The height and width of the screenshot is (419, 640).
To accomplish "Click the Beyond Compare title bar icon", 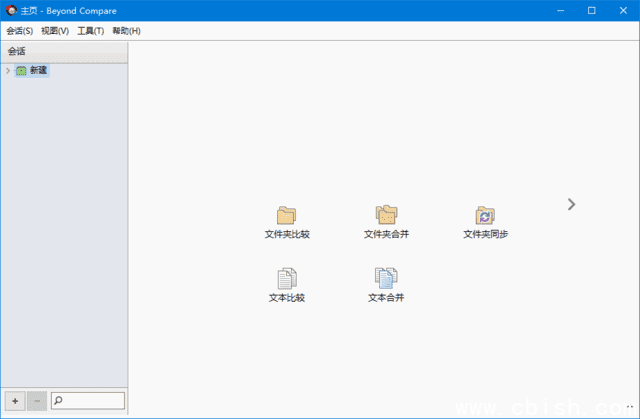I will (10, 10).
